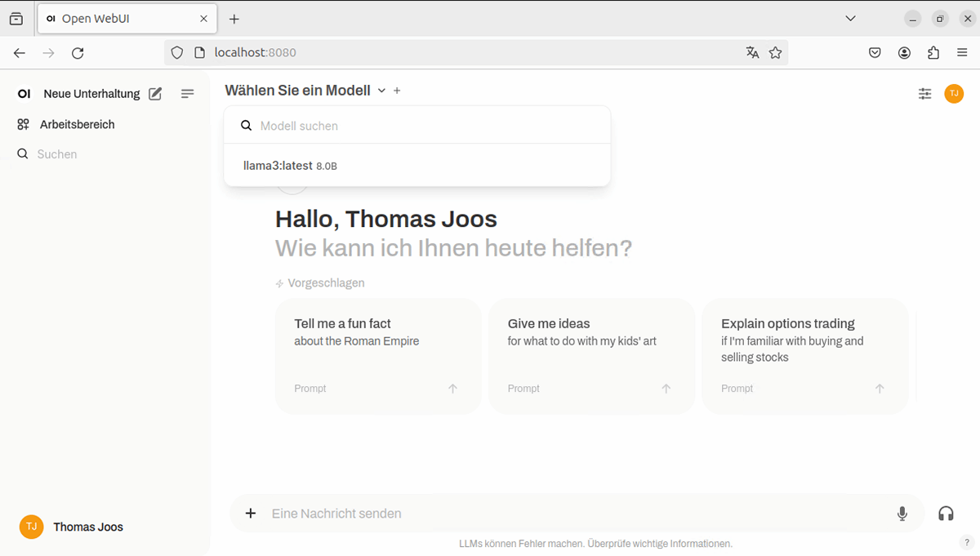Select the llama3:latest model
This screenshot has height=556, width=980.
coord(290,165)
